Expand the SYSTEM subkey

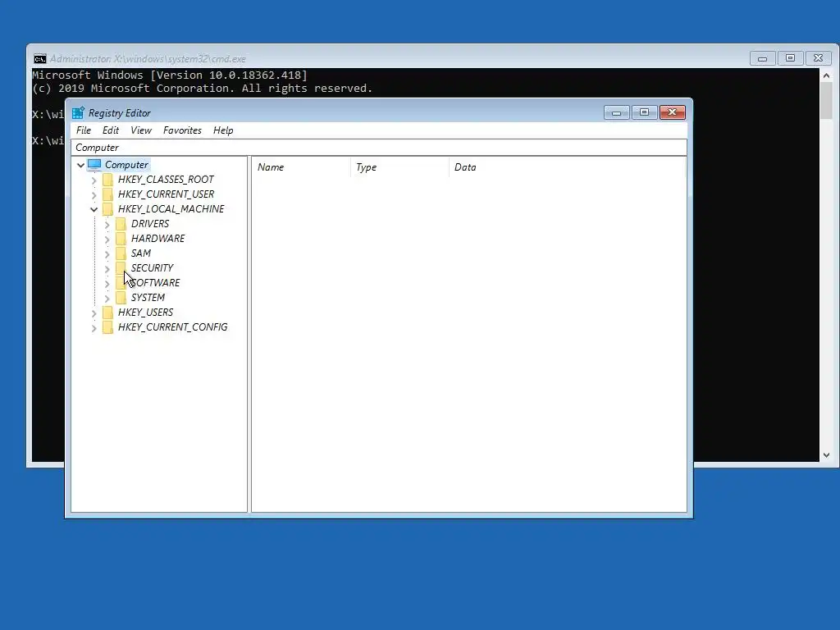[x=107, y=299]
